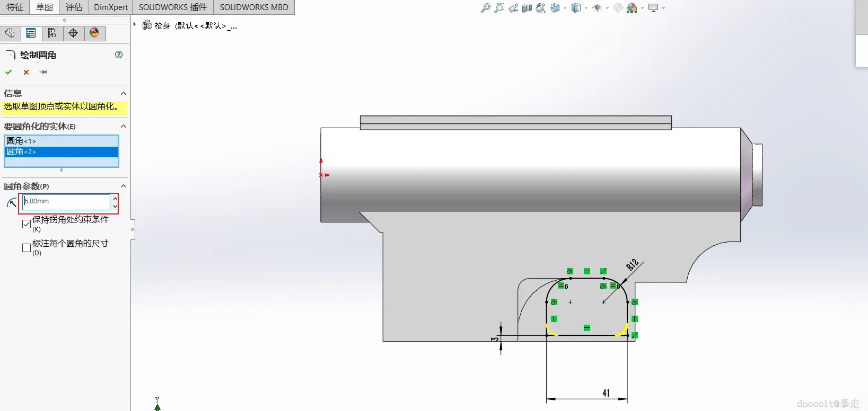Select 圆角<1> in the entities list
Viewport: 868px width, 411px height.
pyautogui.click(x=62, y=141)
